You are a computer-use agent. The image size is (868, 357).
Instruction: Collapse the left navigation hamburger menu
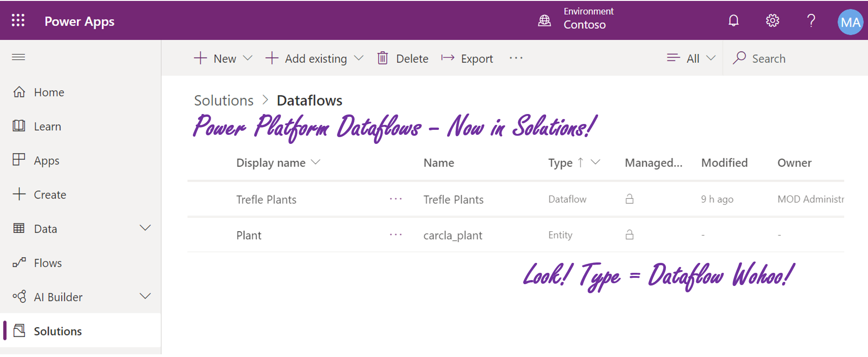pos(19,57)
